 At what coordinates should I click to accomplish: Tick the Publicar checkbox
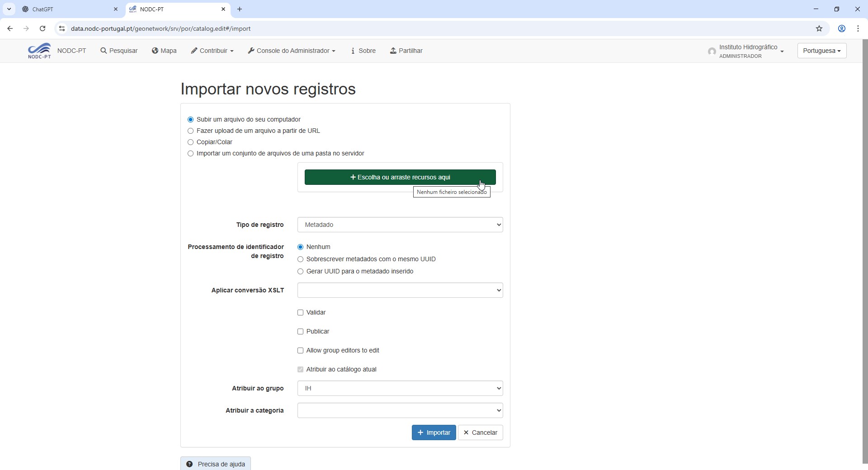(300, 331)
